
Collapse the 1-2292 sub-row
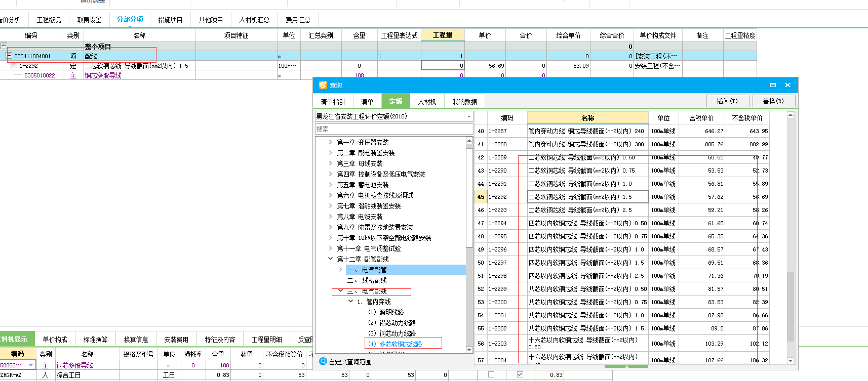pyautogui.click(x=14, y=65)
